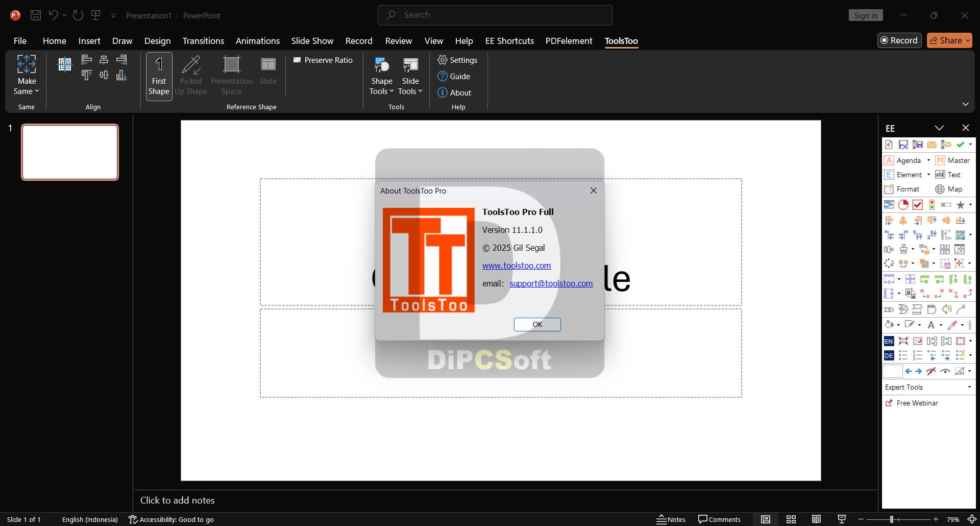Click the Undo icon in title bar

pyautogui.click(x=53, y=15)
